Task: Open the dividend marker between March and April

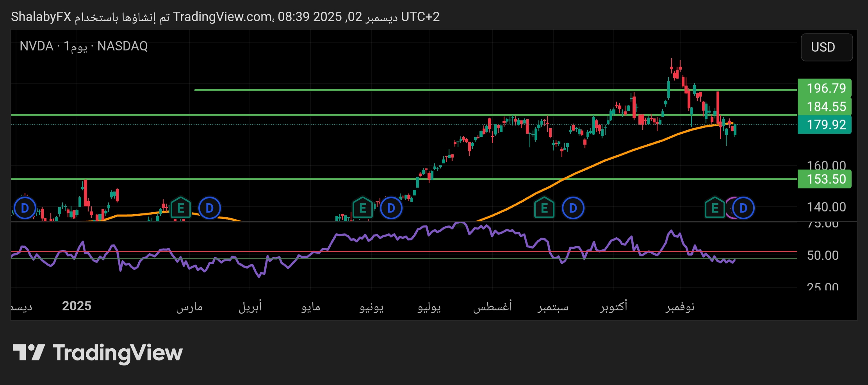Action: (x=210, y=208)
